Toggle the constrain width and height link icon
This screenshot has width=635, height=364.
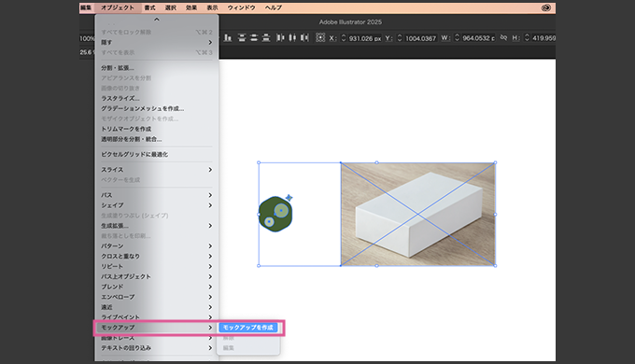point(503,37)
